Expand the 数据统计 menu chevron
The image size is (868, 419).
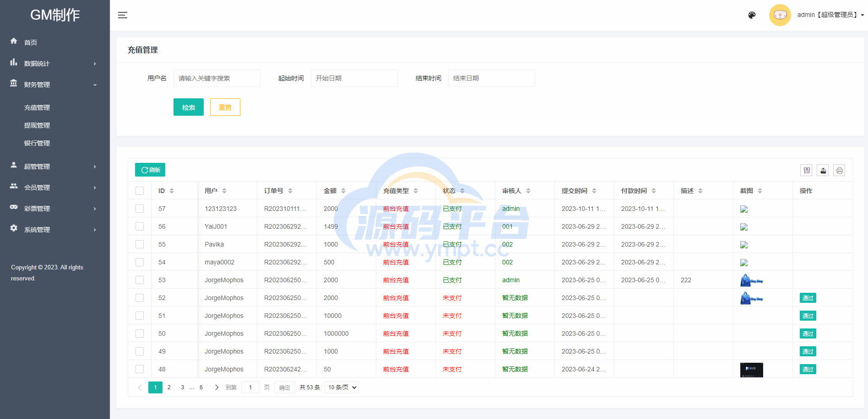[95, 64]
